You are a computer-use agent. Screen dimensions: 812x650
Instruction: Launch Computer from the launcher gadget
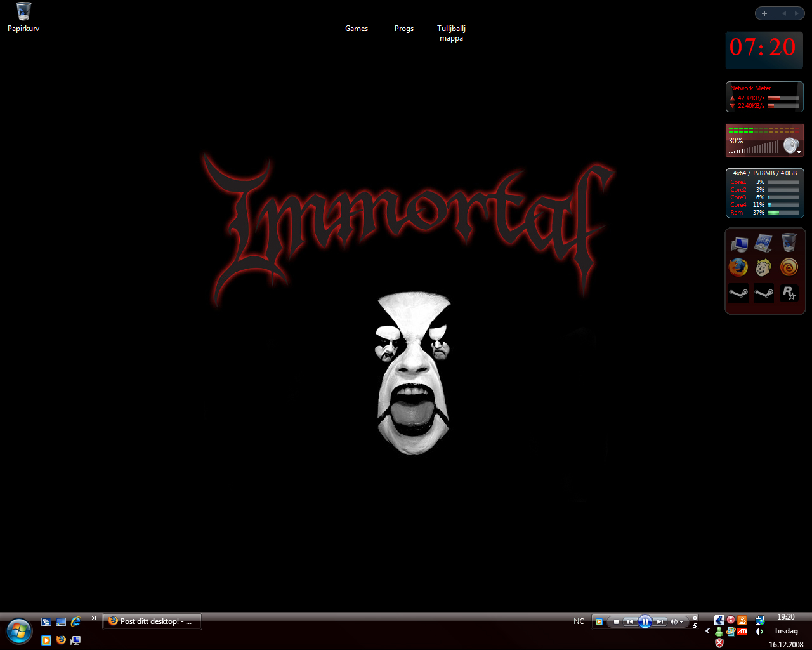pyautogui.click(x=738, y=243)
